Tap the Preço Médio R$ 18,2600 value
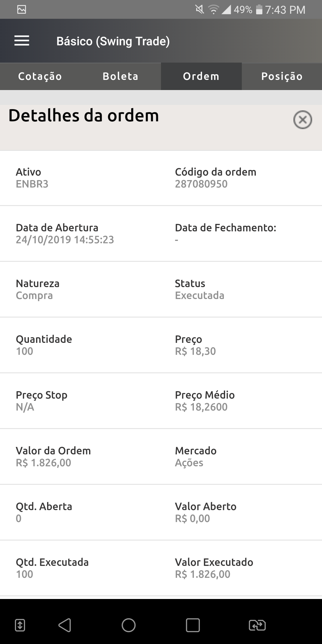 (201, 407)
